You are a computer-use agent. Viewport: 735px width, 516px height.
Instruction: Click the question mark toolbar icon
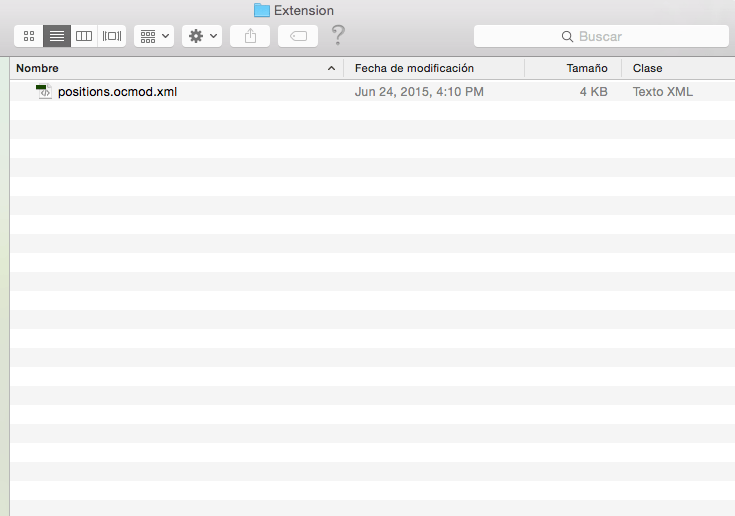click(x=338, y=35)
